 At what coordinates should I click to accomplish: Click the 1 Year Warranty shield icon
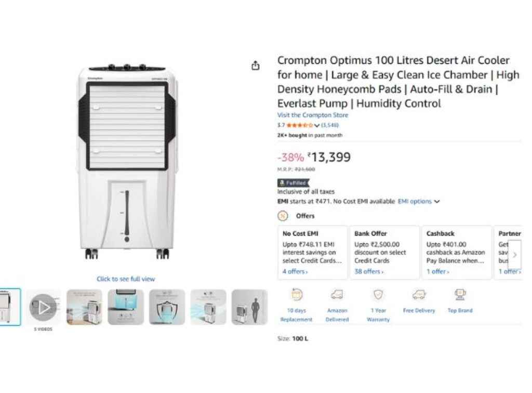tap(378, 295)
